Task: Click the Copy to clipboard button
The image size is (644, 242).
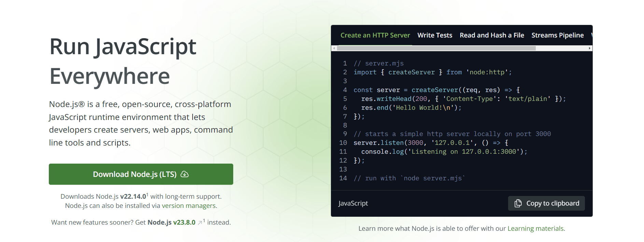Action: pyautogui.click(x=546, y=203)
